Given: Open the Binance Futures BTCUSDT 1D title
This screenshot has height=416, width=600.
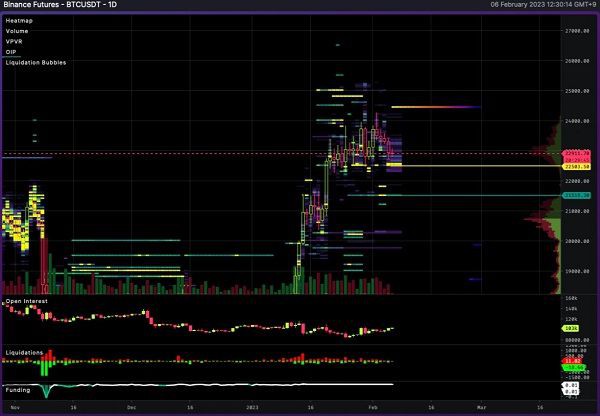Looking at the screenshot, I should pos(67,6).
